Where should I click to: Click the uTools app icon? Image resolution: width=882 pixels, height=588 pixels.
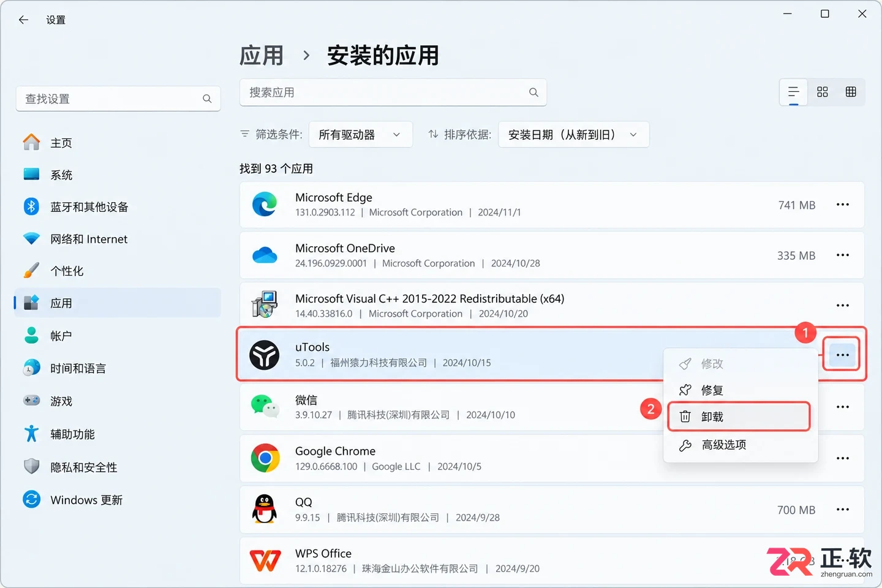tap(265, 355)
